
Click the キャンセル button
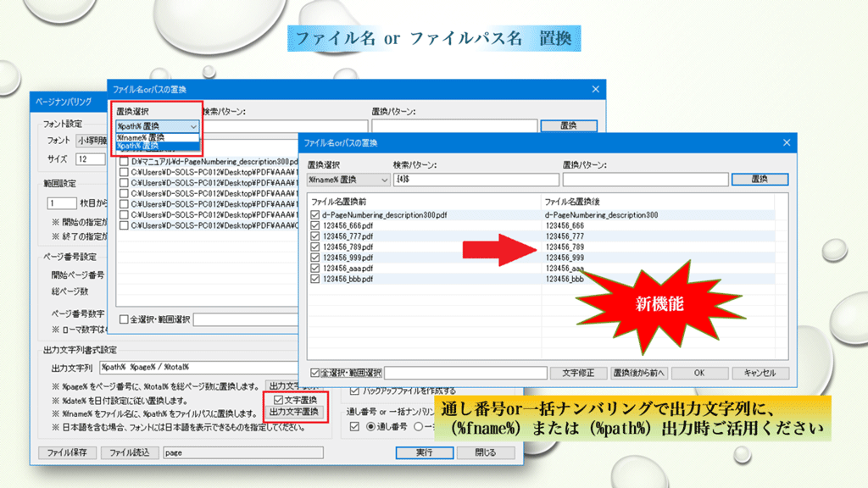pyautogui.click(x=760, y=373)
